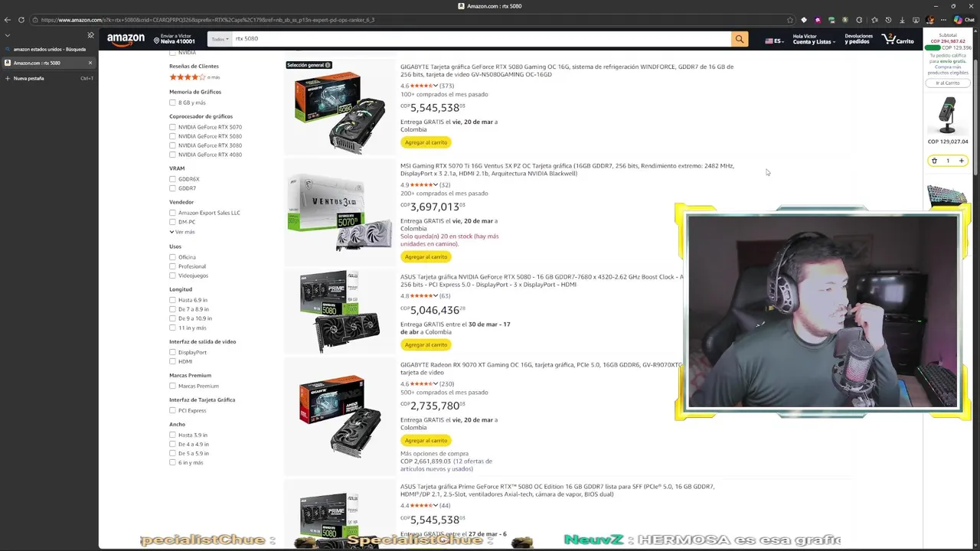
Task: Open the Cuenta y Listas dropdown
Action: click(814, 39)
